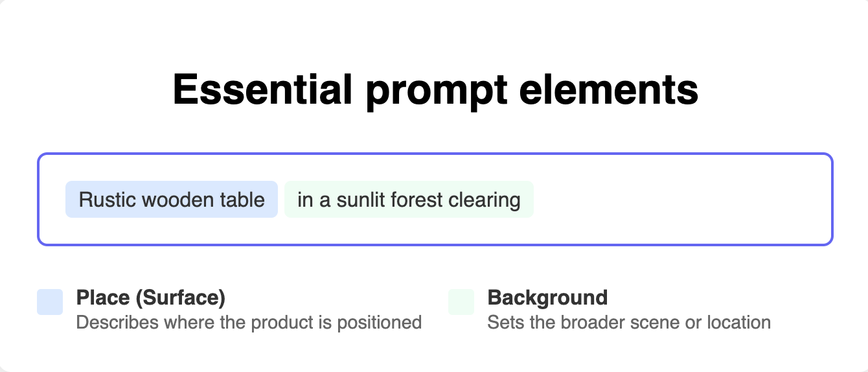
Task: Click the word "Essential" in the heading
Action: click(263, 89)
